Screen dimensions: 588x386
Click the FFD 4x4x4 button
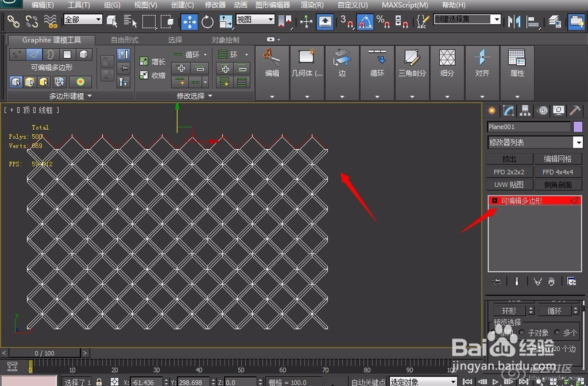[x=558, y=172]
